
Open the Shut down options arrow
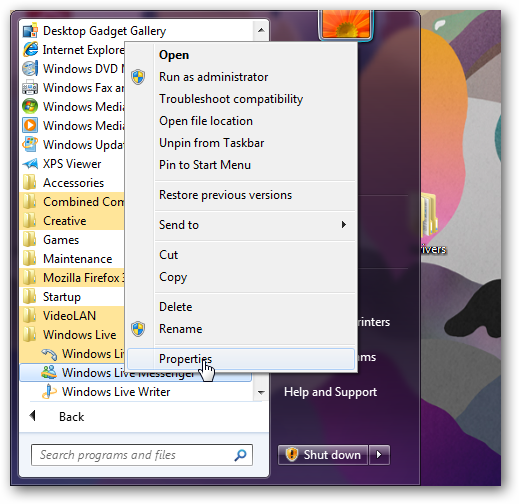coord(379,455)
